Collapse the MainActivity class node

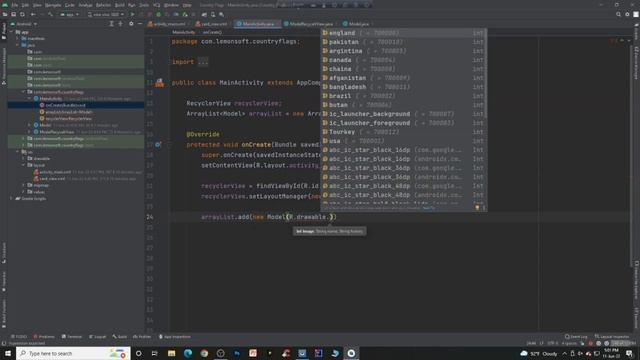30,98
